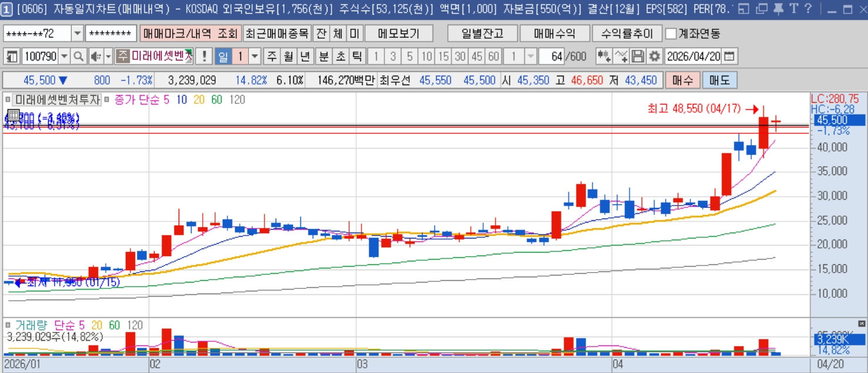
Task: Open the stock code 100790 dropdown
Action: pos(64,57)
